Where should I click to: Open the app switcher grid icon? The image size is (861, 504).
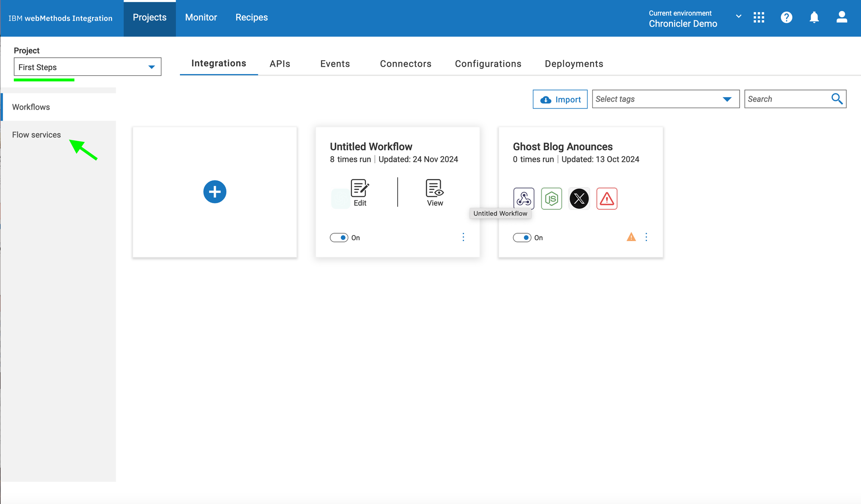pyautogui.click(x=759, y=18)
